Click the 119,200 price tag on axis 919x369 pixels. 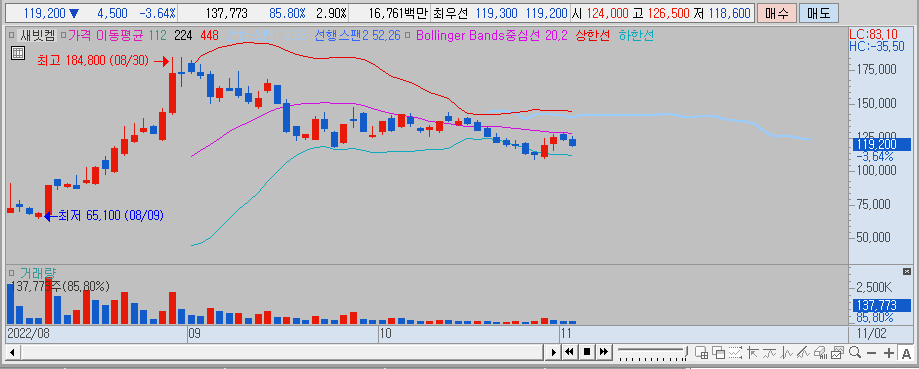(x=880, y=145)
